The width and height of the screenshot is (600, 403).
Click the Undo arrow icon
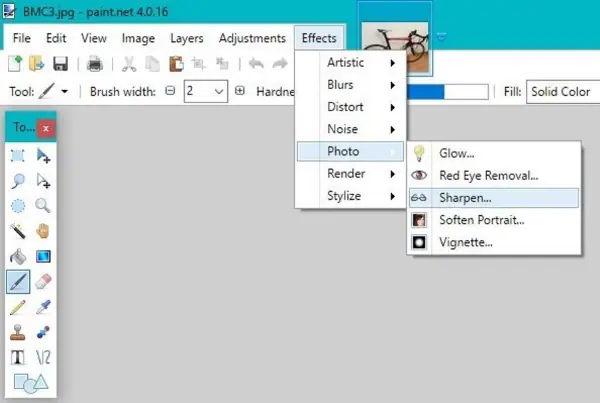[256, 64]
